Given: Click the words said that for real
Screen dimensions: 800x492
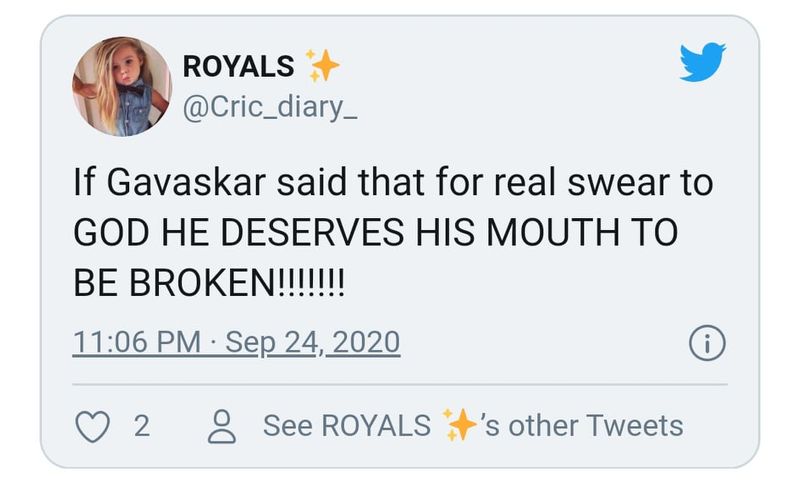Looking at the screenshot, I should [416, 183].
